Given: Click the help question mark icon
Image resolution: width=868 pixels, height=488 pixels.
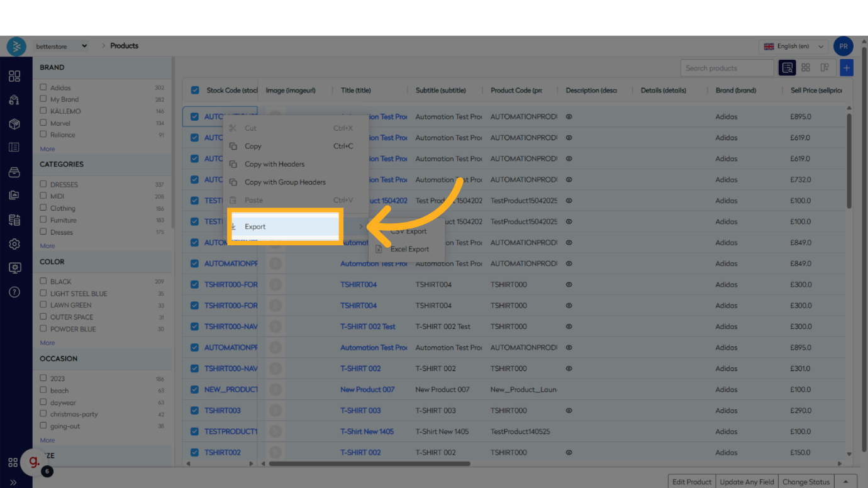Looking at the screenshot, I should pyautogui.click(x=14, y=292).
